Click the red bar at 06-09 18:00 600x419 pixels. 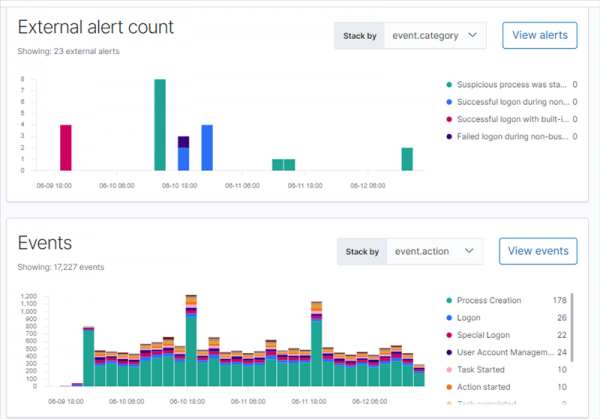pyautogui.click(x=66, y=147)
